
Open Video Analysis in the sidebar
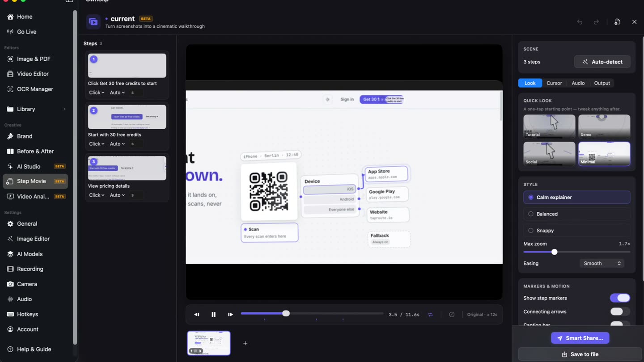(x=35, y=197)
